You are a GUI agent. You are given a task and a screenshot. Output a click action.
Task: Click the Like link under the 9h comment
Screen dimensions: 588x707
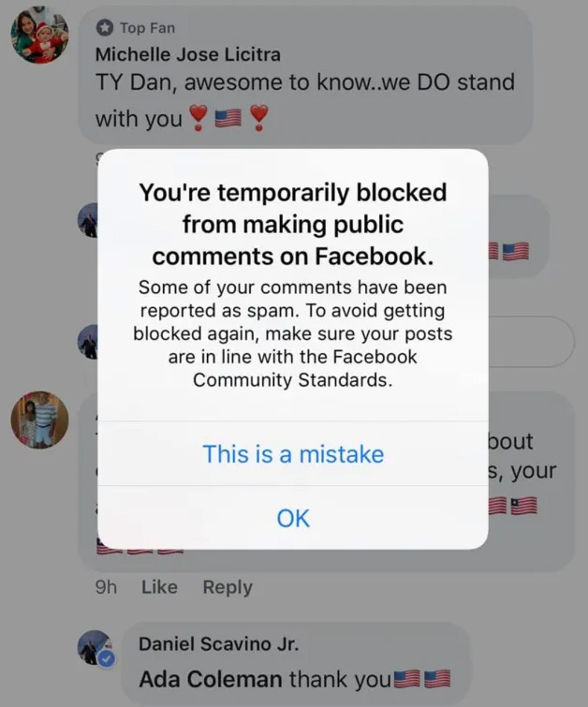click(159, 587)
